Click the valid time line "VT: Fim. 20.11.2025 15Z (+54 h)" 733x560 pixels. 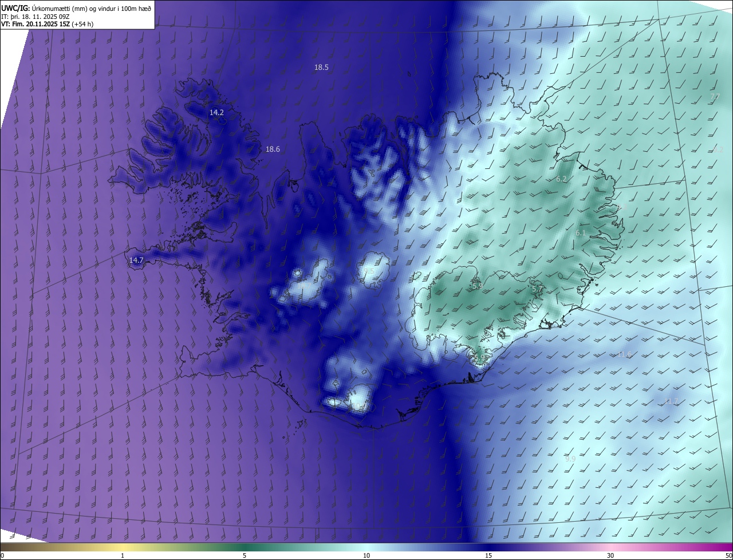48,24
